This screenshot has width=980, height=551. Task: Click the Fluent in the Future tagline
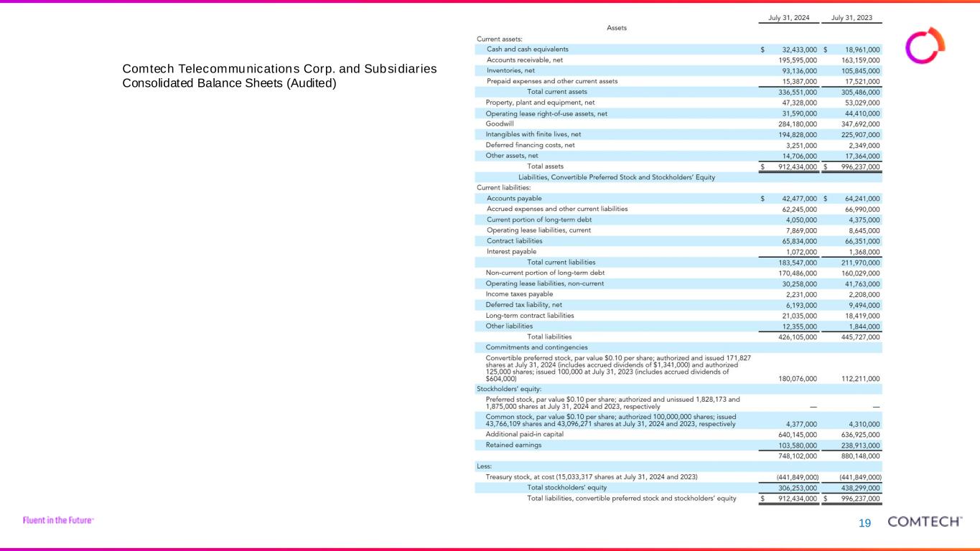58,520
